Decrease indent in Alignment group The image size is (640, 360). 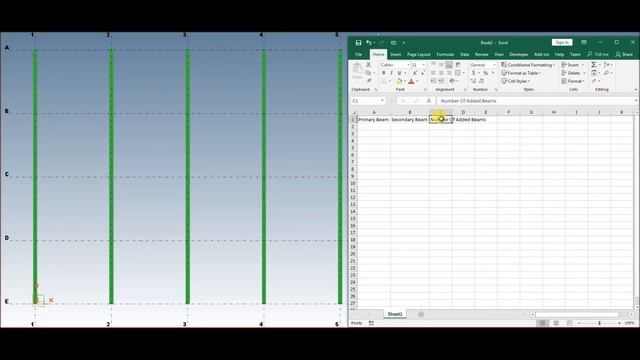[433, 81]
